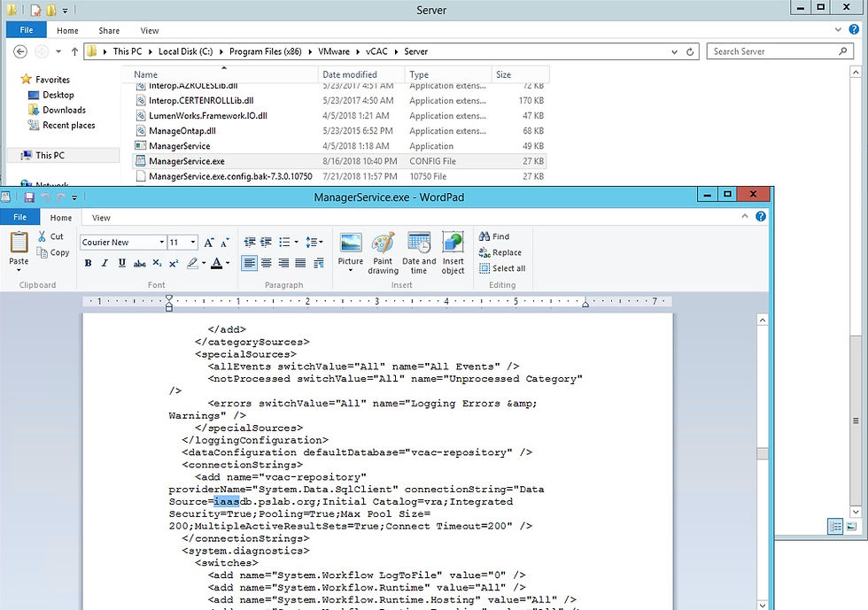
Task: Justify the text in WordPad
Action: [x=300, y=264]
